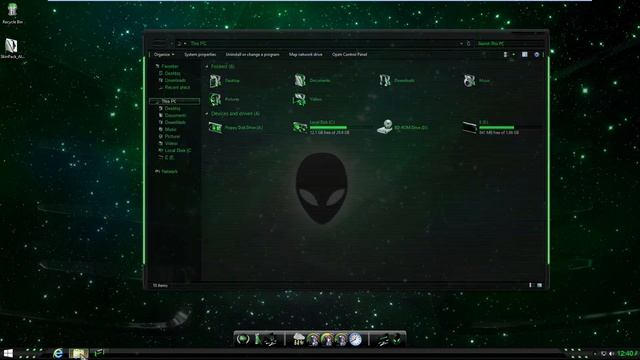Click the taskbar clock showing 12:40

pos(628,353)
